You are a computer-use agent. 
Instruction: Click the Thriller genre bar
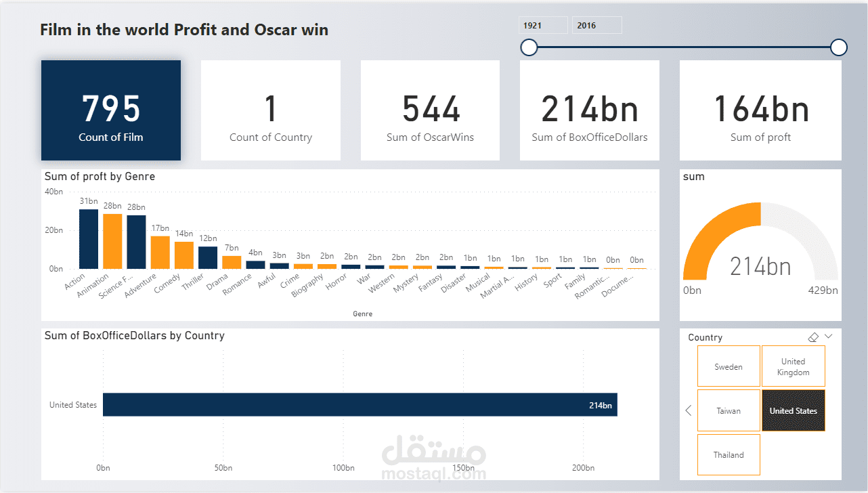pos(208,257)
